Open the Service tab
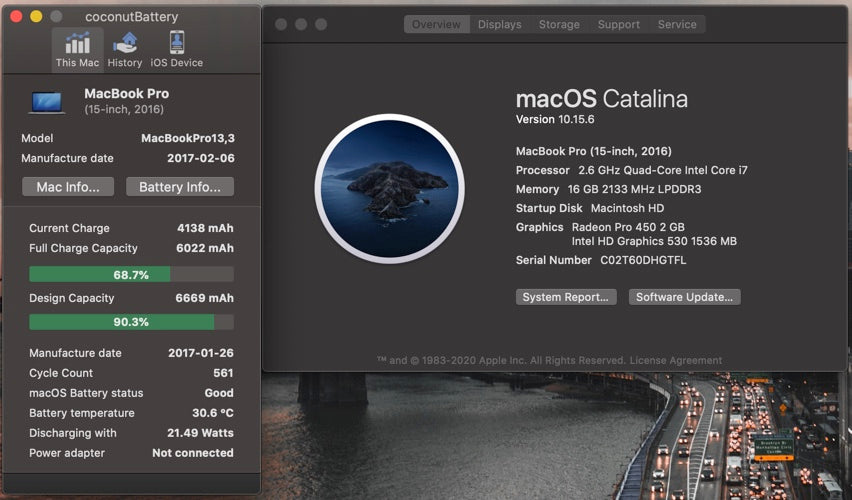 click(x=677, y=24)
